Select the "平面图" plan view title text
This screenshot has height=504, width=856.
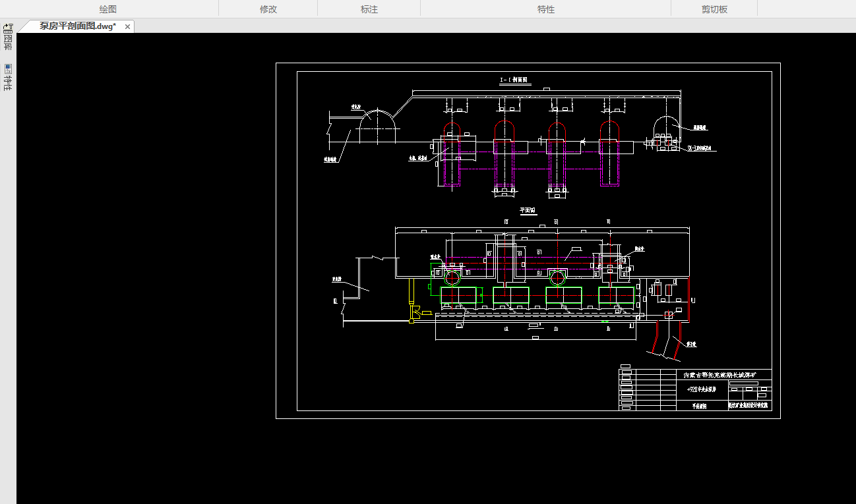[x=528, y=211]
